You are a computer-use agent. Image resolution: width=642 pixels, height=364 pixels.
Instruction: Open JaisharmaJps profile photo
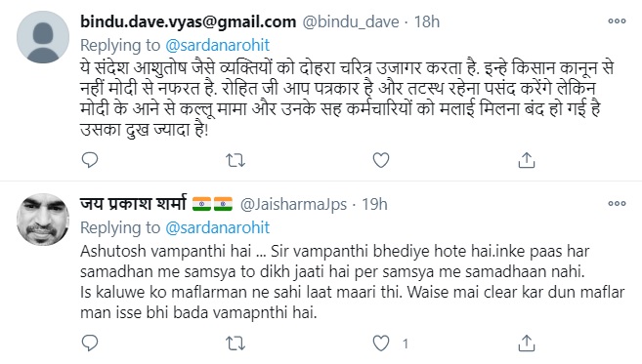pyautogui.click(x=43, y=220)
